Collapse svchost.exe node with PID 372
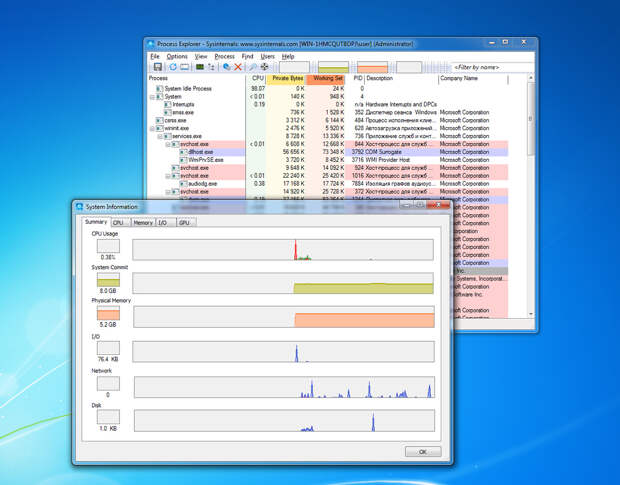The width and height of the screenshot is (620, 485). click(168, 192)
